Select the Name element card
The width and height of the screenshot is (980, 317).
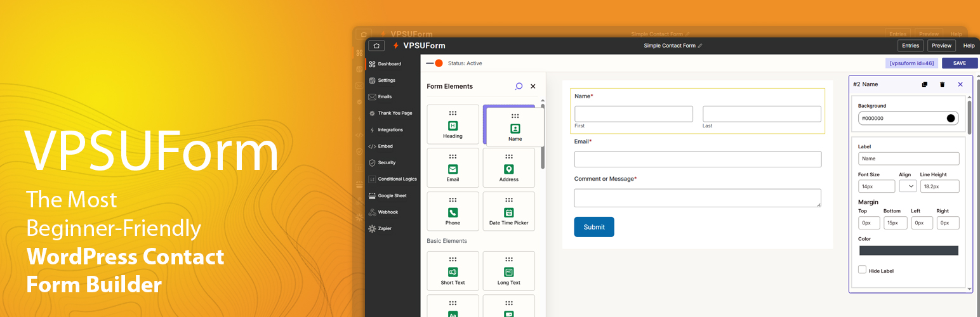[x=515, y=127]
